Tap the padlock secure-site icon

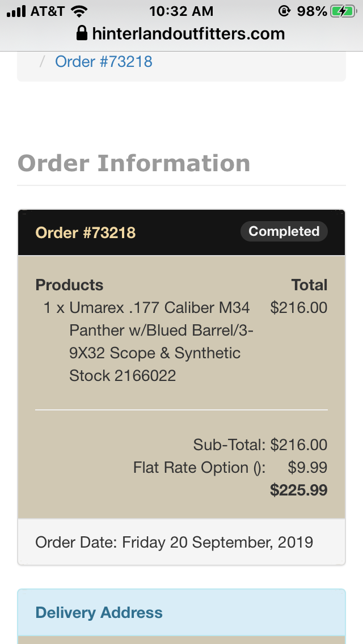point(82,33)
